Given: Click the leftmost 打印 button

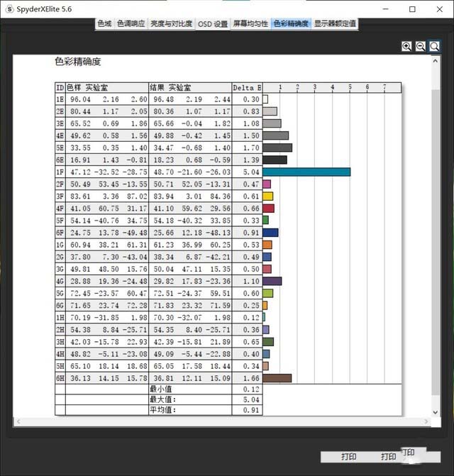Looking at the screenshot, I should (x=348, y=457).
